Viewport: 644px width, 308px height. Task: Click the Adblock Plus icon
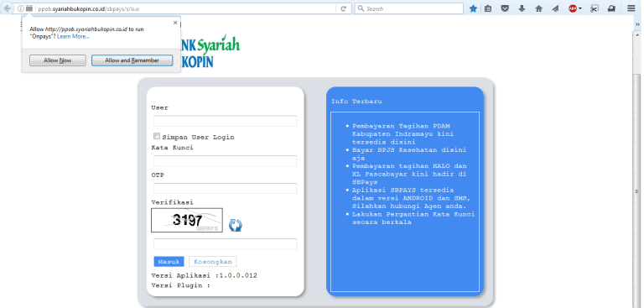click(x=573, y=8)
